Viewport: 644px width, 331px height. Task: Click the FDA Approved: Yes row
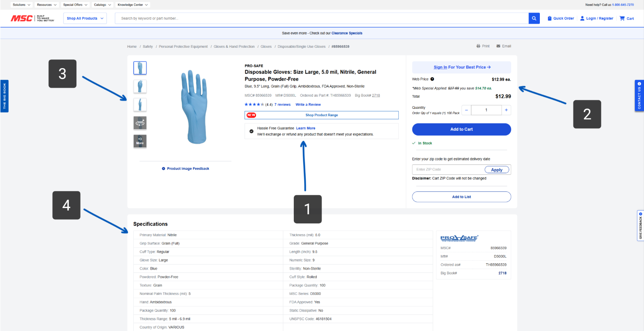[358, 302]
